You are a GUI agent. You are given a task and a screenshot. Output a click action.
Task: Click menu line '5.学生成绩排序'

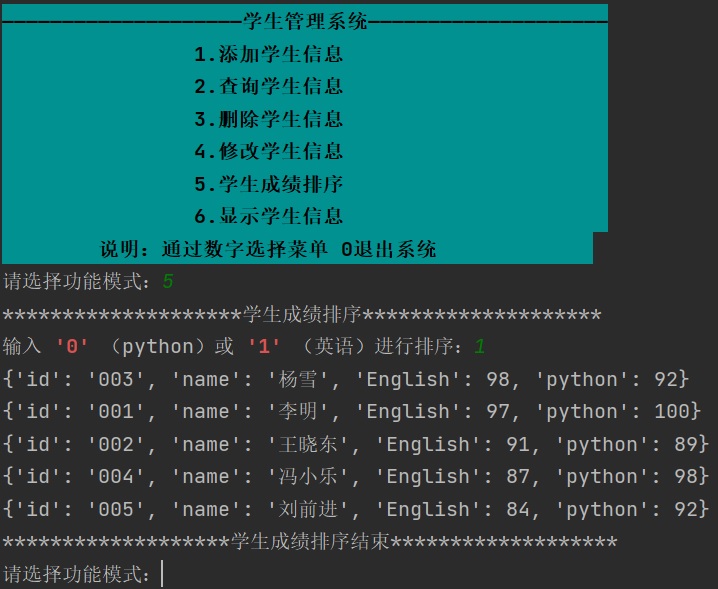[x=268, y=184]
